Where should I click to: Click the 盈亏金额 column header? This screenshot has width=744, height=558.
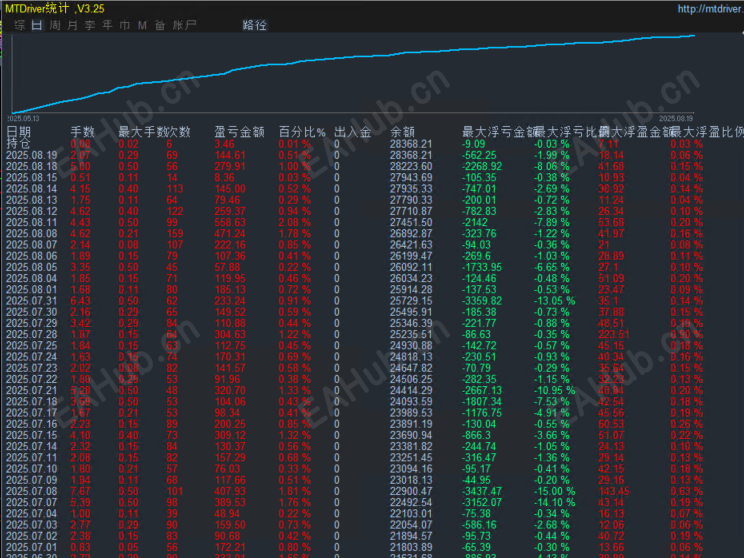(239, 131)
